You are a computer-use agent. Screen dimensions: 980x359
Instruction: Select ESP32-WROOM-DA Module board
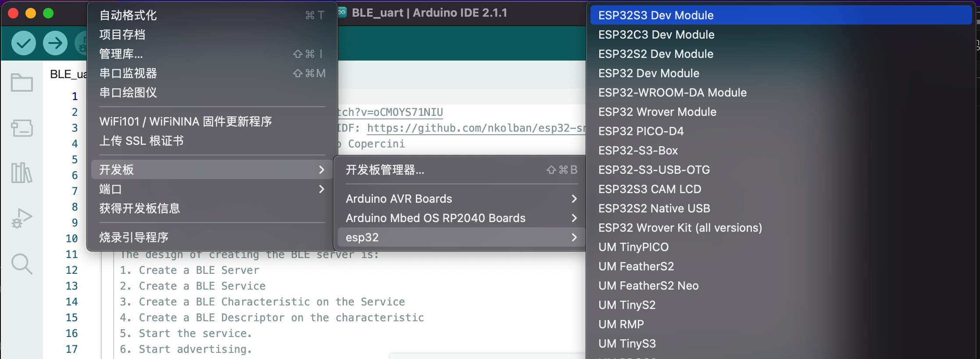pyautogui.click(x=781, y=93)
